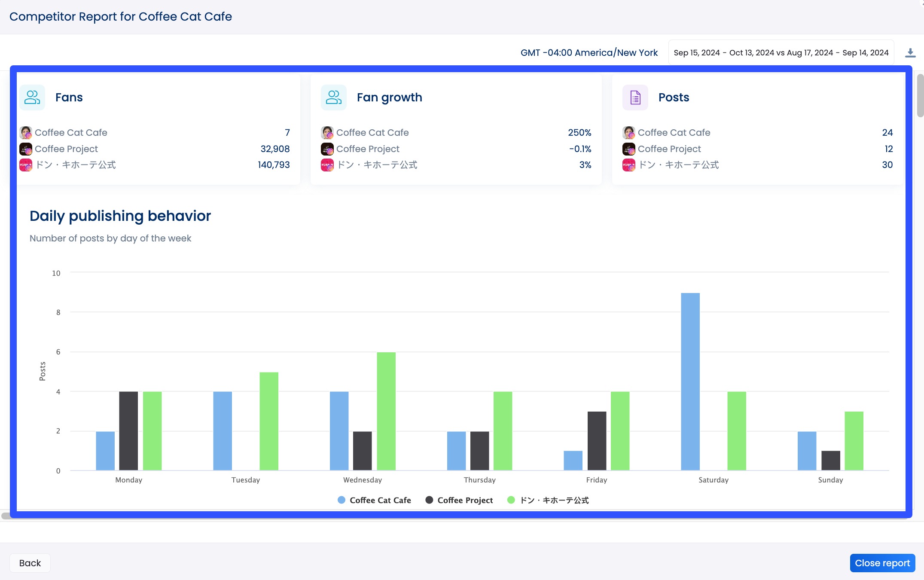Click the Close report button
Viewport: 924px width, 580px height.
tap(882, 562)
